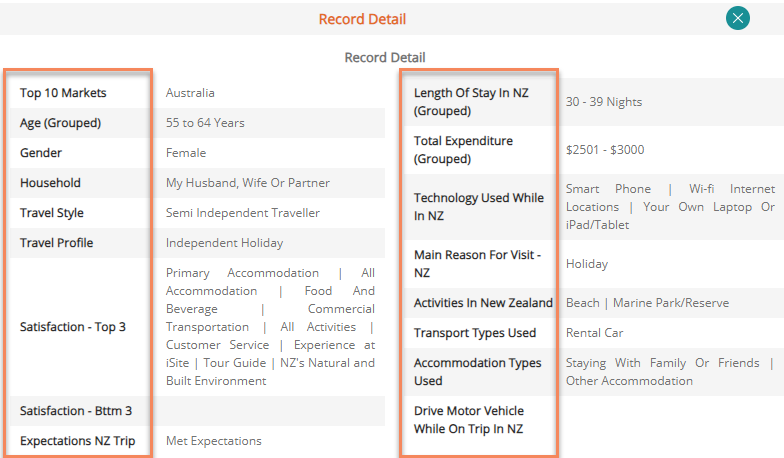Click the 30 - 39 Nights value
The image size is (784, 458).
(x=604, y=102)
